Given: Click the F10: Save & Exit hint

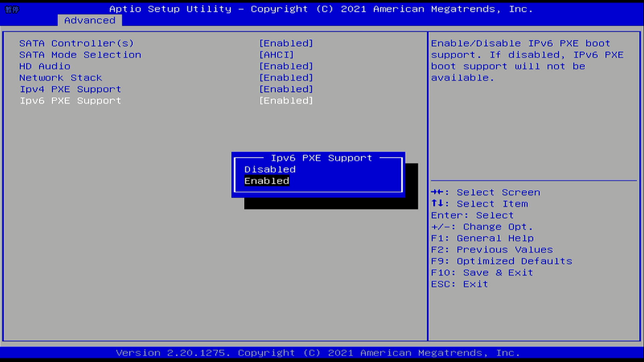Looking at the screenshot, I should pos(482,273).
